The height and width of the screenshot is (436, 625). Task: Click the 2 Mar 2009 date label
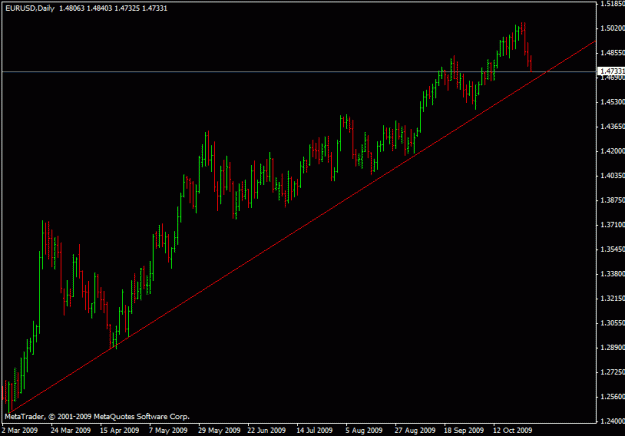coord(20,430)
